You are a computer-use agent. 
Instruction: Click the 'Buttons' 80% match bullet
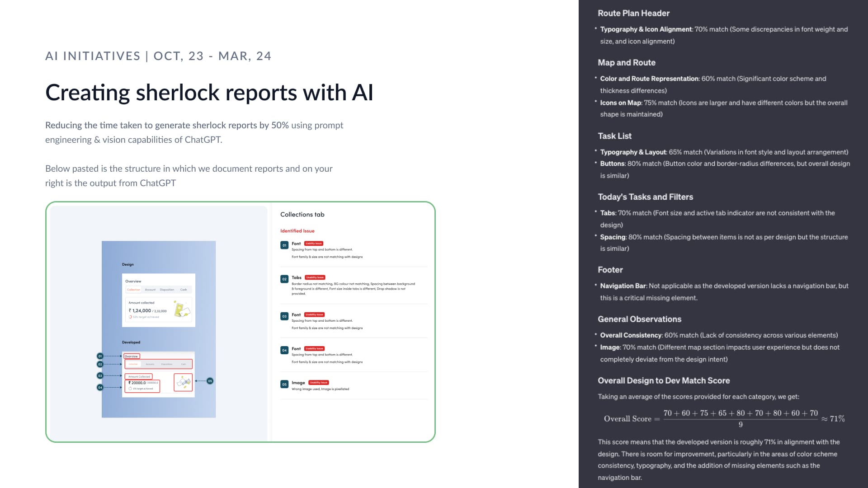725,169
